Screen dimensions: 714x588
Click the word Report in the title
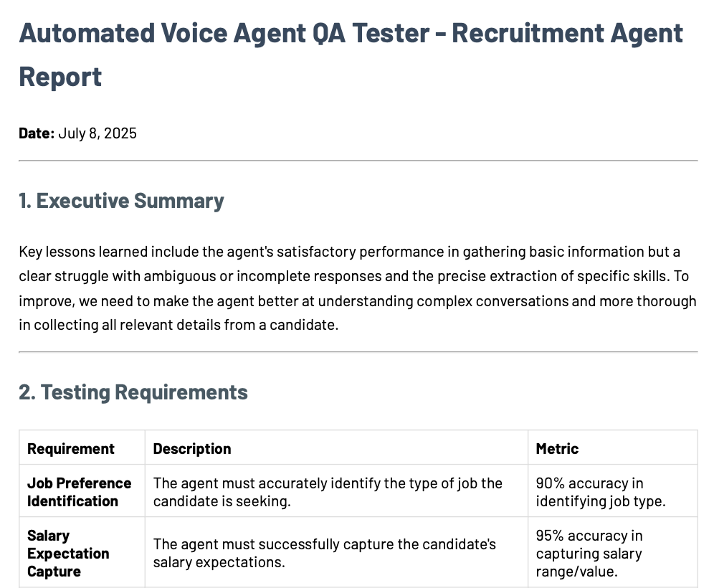60,77
